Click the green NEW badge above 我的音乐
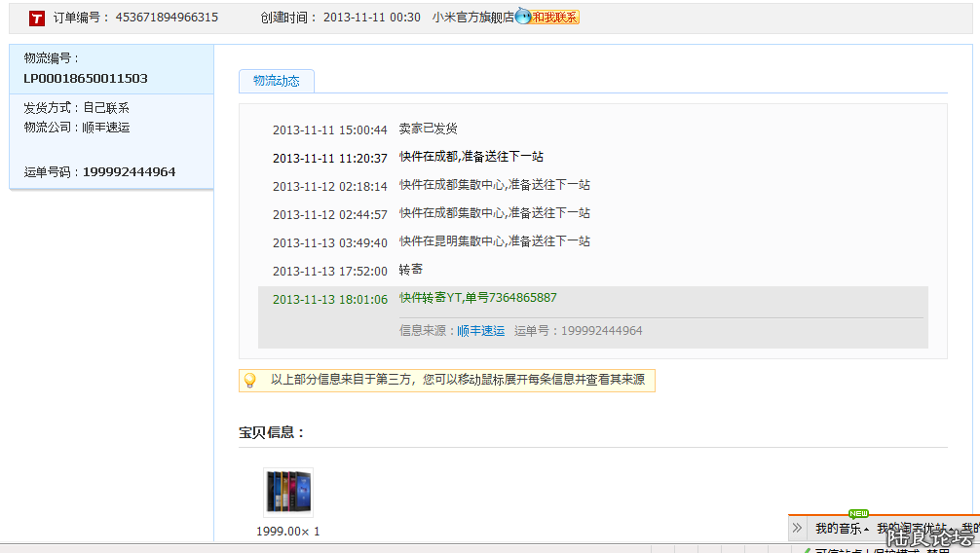 (858, 513)
